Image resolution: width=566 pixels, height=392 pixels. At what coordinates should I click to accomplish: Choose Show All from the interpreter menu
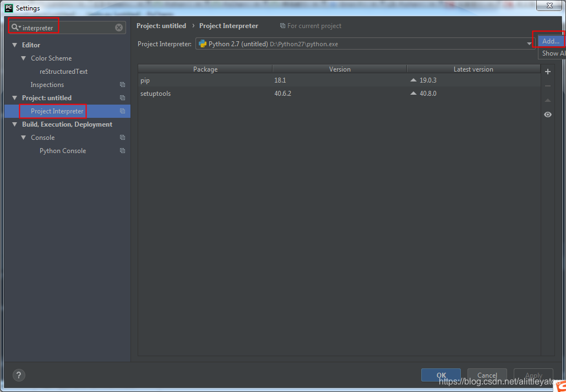point(553,53)
